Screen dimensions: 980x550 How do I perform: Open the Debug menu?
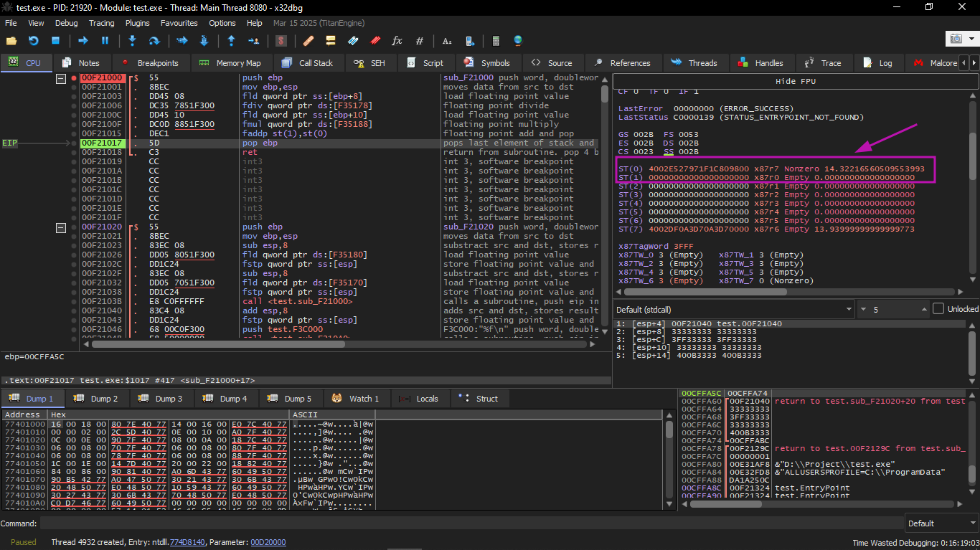point(66,23)
